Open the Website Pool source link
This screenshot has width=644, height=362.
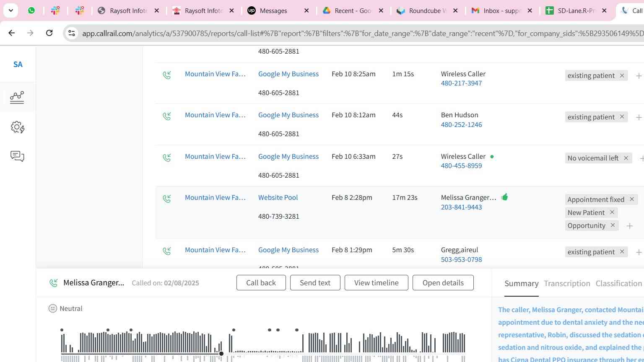pyautogui.click(x=278, y=197)
